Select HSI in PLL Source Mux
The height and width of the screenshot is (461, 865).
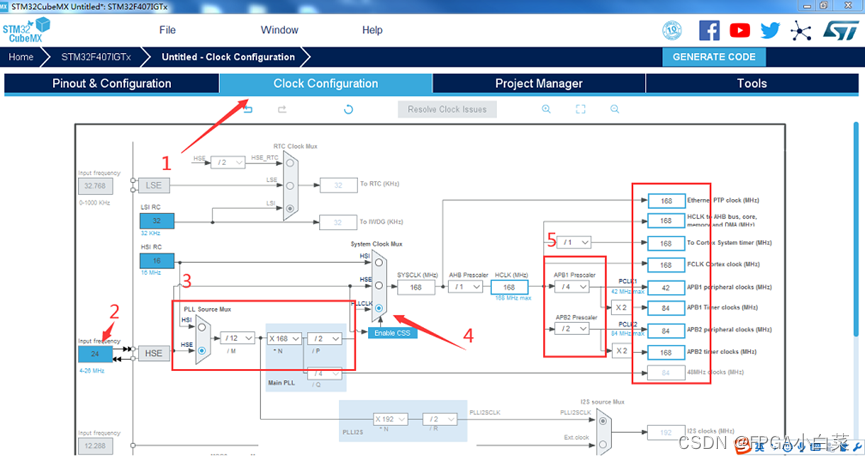coord(202,327)
